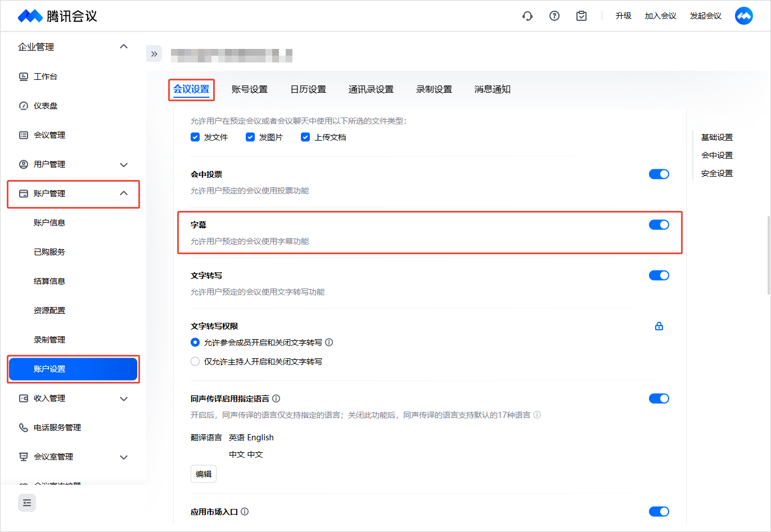Go to the 录制设置 tab
The width and height of the screenshot is (771, 532).
pos(434,89)
